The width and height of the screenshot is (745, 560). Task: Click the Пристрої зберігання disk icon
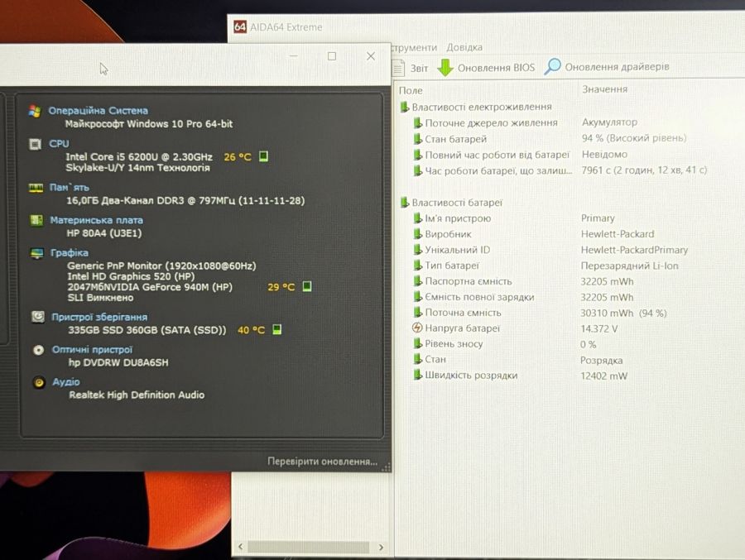coord(38,317)
